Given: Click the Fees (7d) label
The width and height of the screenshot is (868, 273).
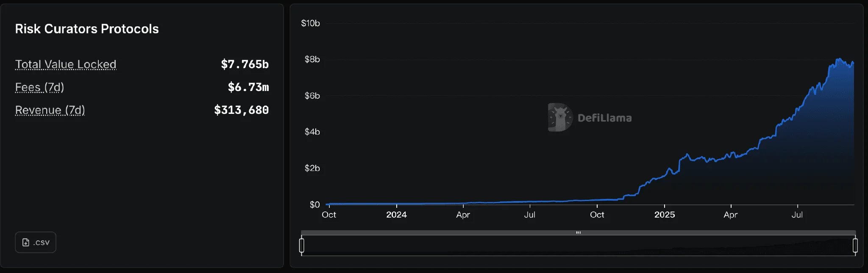Looking at the screenshot, I should (39, 87).
